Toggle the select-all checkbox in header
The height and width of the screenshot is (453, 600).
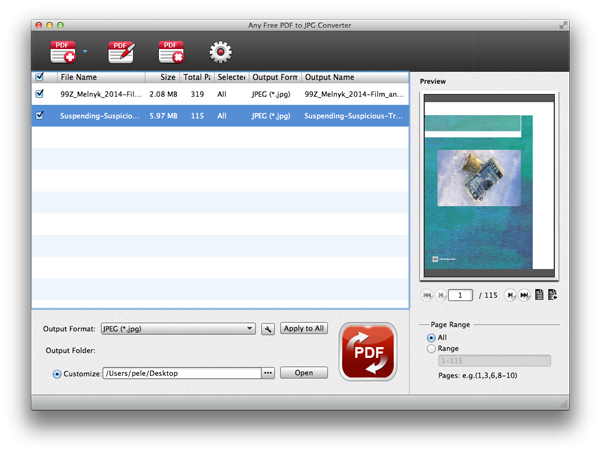coord(39,77)
